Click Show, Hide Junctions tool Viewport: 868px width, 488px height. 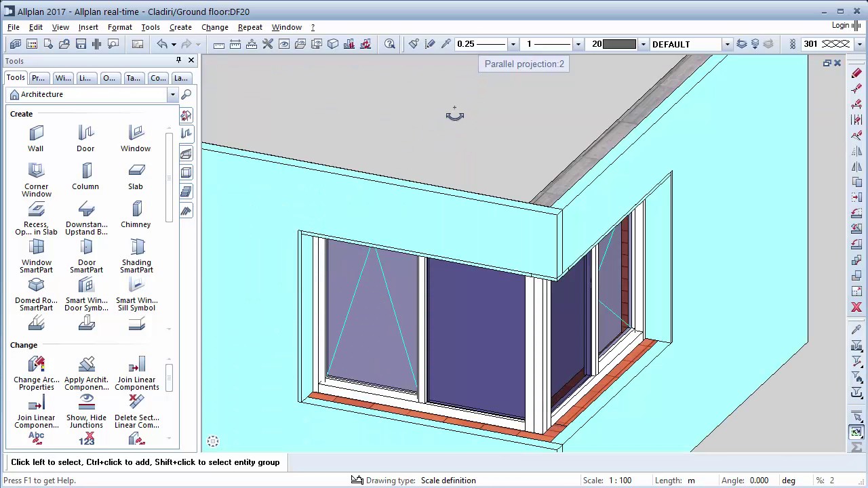pyautogui.click(x=86, y=411)
